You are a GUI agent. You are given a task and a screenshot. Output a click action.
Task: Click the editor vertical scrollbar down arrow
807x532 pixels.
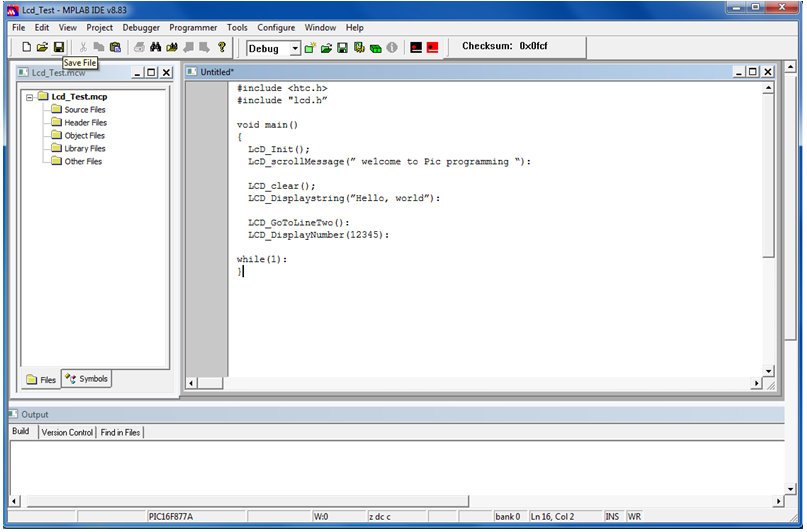pos(768,371)
